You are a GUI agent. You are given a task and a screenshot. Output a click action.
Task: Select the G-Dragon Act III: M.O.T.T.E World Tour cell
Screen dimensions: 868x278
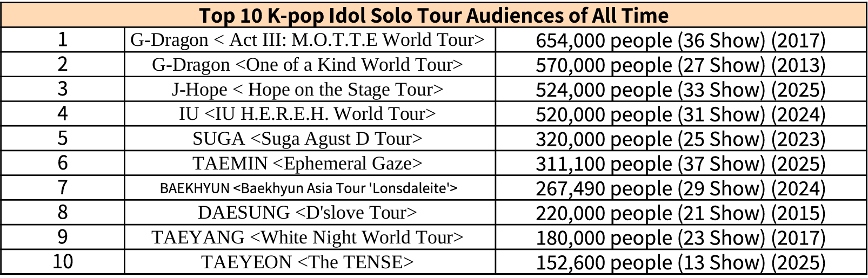(x=308, y=40)
